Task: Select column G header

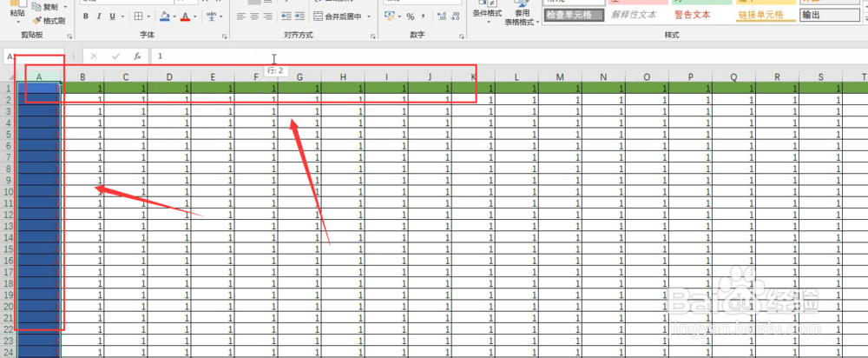Action: coord(299,77)
